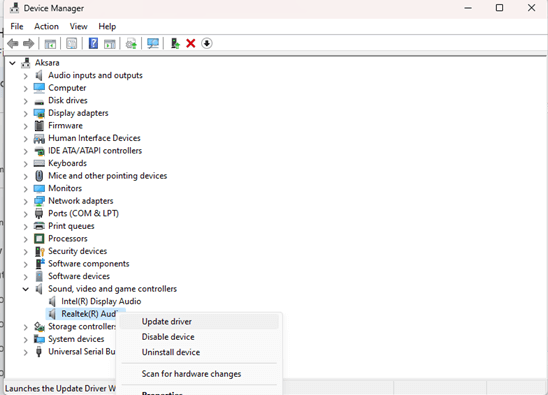Click the Keyboards category icon

(x=39, y=163)
